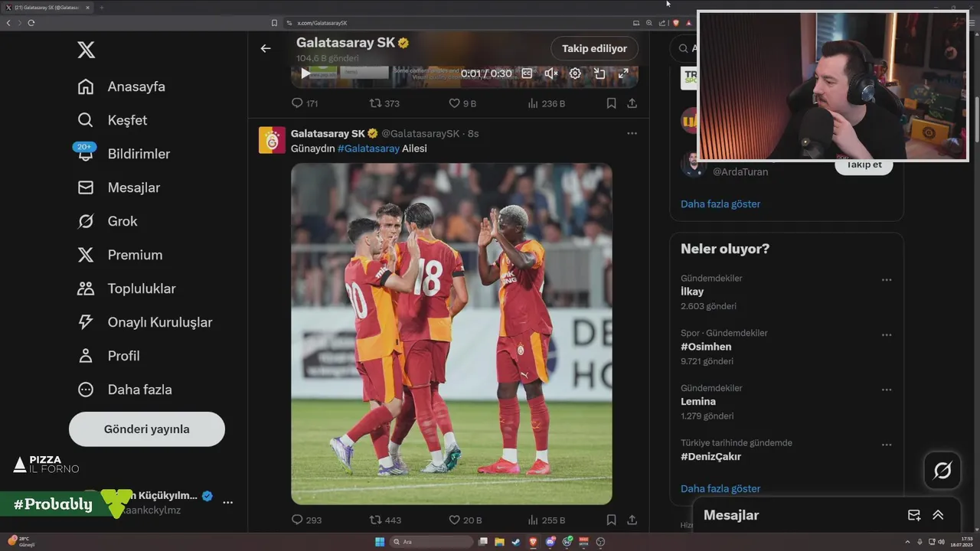Reply to the post with 293 comments
The image size is (980, 551).
306,520
